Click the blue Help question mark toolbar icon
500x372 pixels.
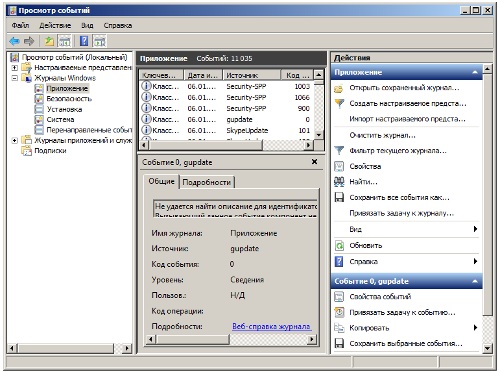[84, 41]
